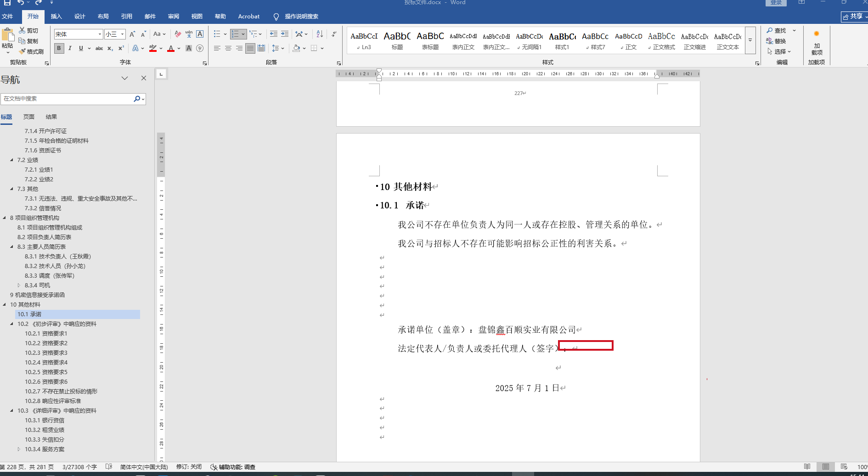868x476 pixels.
Task: Apply paragraph shading paint bucket
Action: click(297, 48)
